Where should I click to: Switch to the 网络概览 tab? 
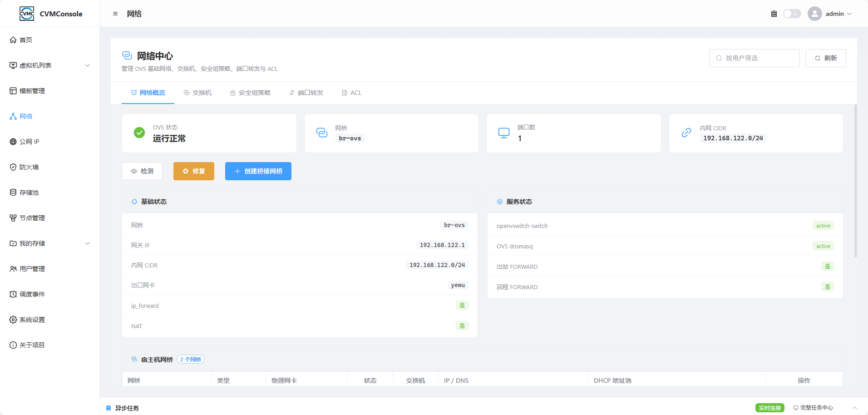pyautogui.click(x=148, y=93)
